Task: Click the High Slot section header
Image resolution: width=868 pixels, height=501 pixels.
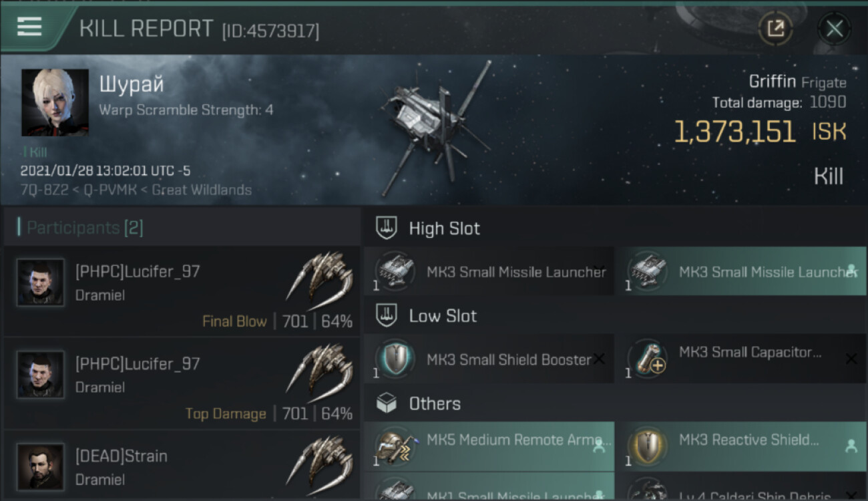Action: pyautogui.click(x=444, y=228)
